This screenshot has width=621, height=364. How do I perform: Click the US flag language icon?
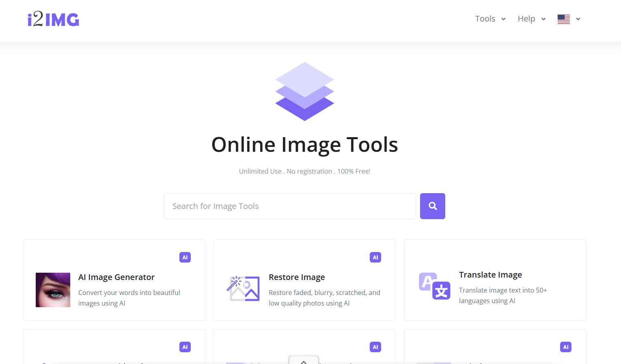point(563,19)
